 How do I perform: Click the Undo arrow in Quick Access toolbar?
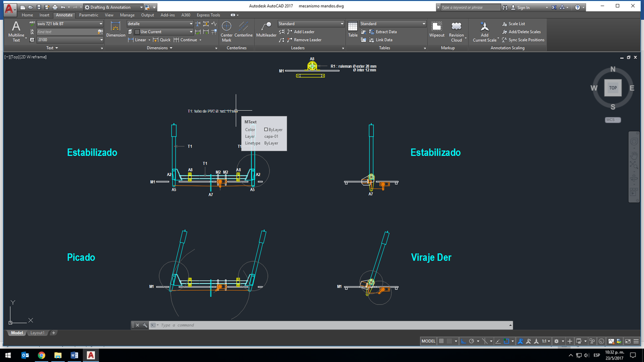click(x=63, y=8)
